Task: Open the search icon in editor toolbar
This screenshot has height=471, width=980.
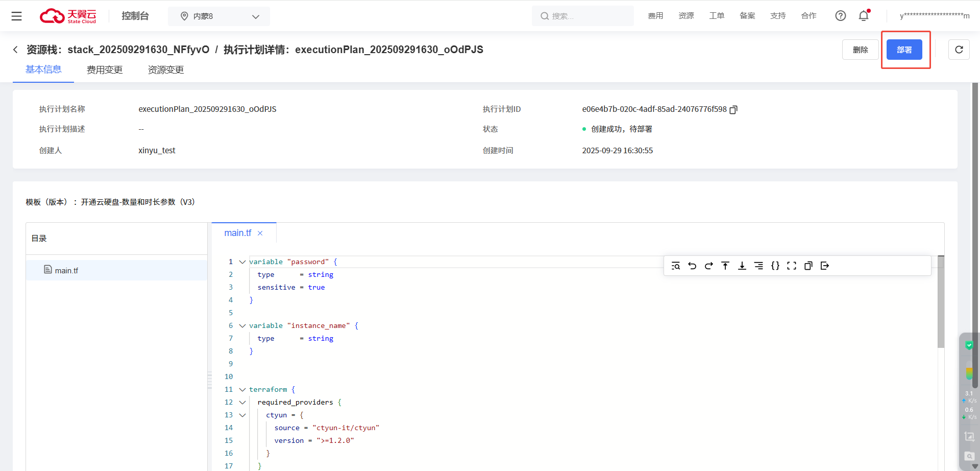Action: pyautogui.click(x=676, y=266)
